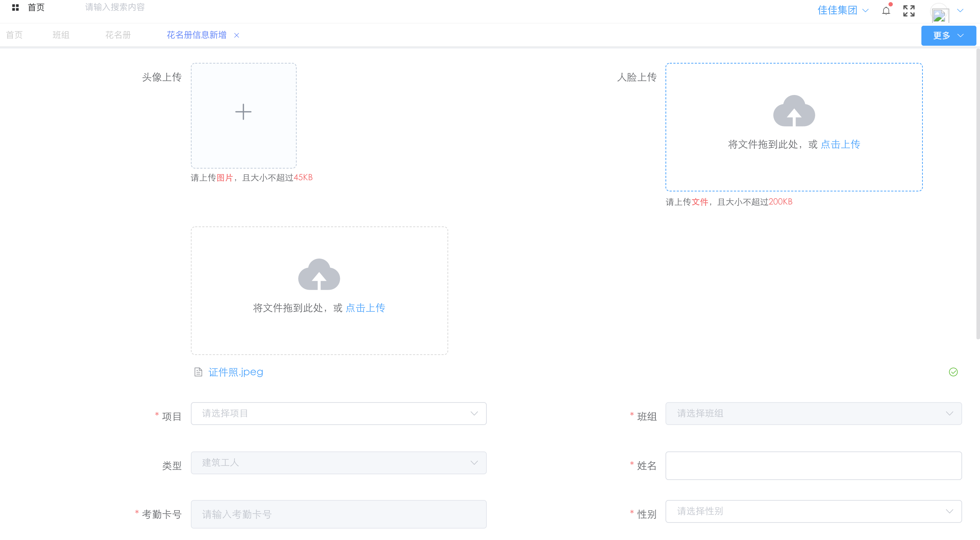980x540 pixels.
Task: Expand the user avatar dropdown arrow
Action: (x=960, y=11)
